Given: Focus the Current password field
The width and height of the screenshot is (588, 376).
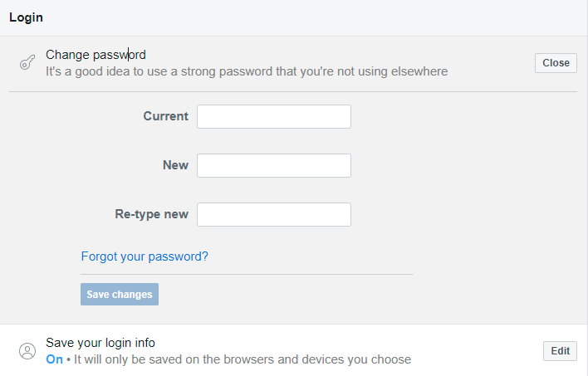Looking at the screenshot, I should pos(274,116).
